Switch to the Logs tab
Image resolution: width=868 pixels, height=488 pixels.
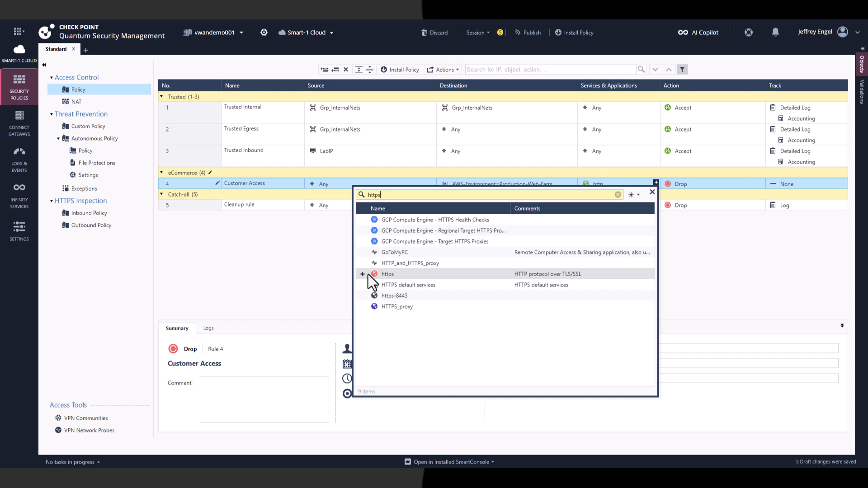[208, 328]
